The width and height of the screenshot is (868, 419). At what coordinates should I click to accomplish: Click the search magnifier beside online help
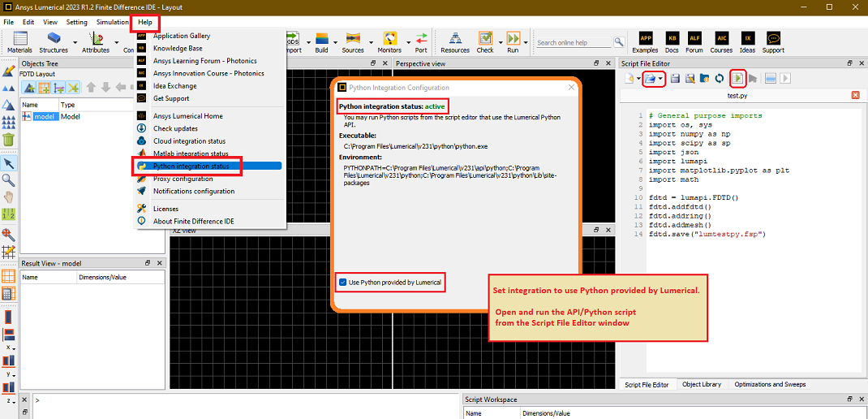click(619, 42)
